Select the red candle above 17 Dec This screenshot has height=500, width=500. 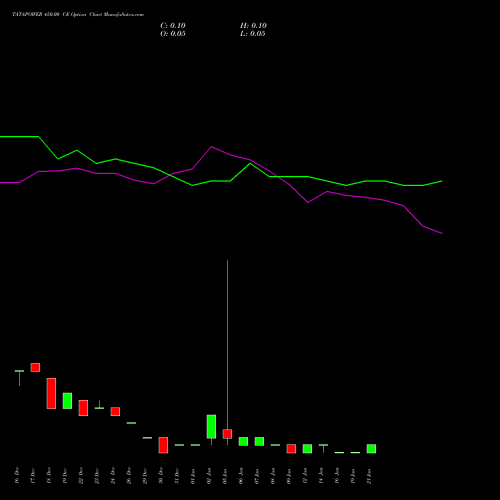pyautogui.click(x=35, y=367)
